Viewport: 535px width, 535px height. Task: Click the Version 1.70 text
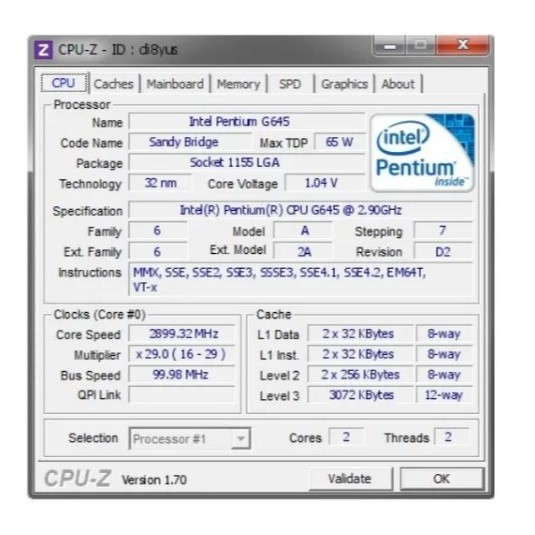pyautogui.click(x=154, y=480)
